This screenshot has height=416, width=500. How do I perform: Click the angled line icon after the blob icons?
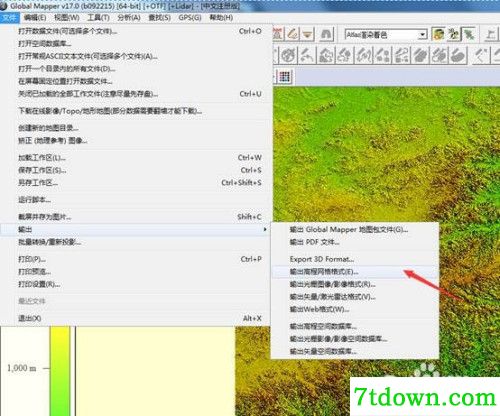pyautogui.click(x=480, y=55)
